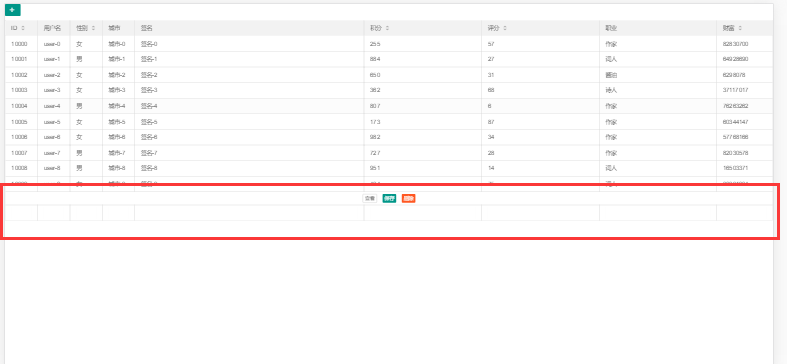Image resolution: width=787 pixels, height=364 pixels.
Task: Click the orange 删除 button
Action: pyautogui.click(x=409, y=198)
